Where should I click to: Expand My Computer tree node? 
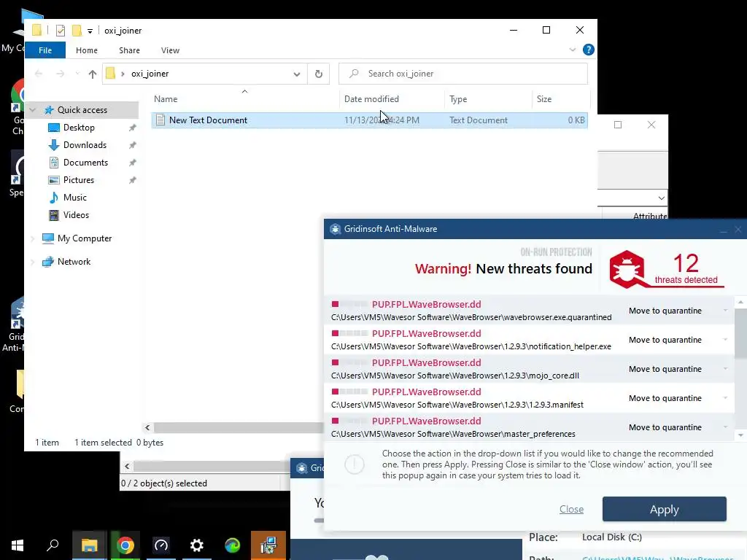pyautogui.click(x=32, y=238)
